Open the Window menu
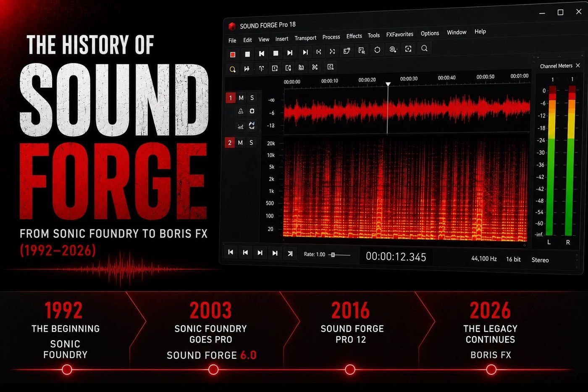 (x=457, y=32)
